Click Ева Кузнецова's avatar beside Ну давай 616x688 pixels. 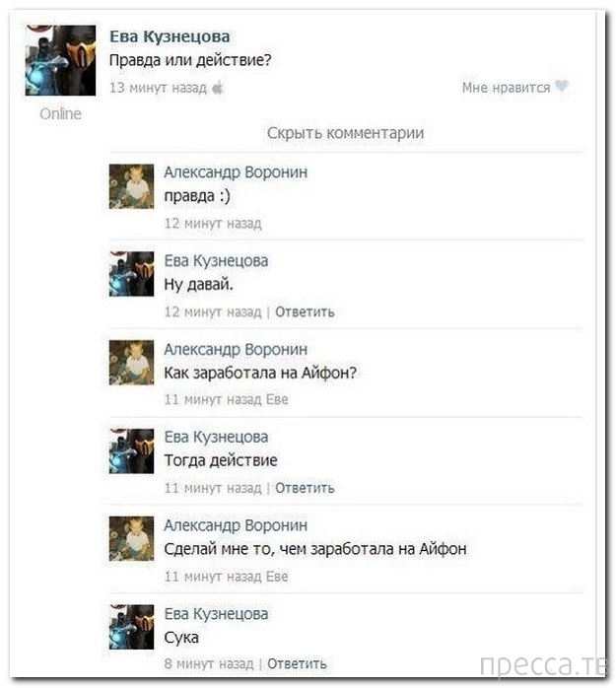[131, 274]
